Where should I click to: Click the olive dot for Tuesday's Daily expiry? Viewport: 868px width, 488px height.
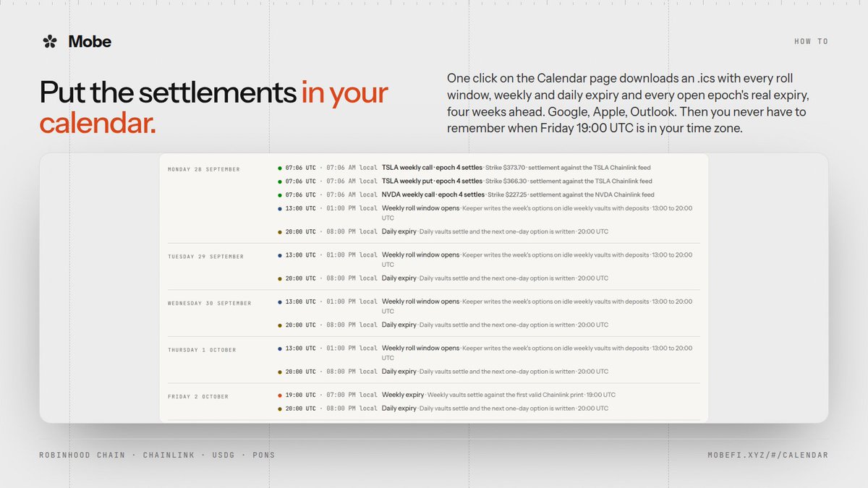pyautogui.click(x=280, y=278)
